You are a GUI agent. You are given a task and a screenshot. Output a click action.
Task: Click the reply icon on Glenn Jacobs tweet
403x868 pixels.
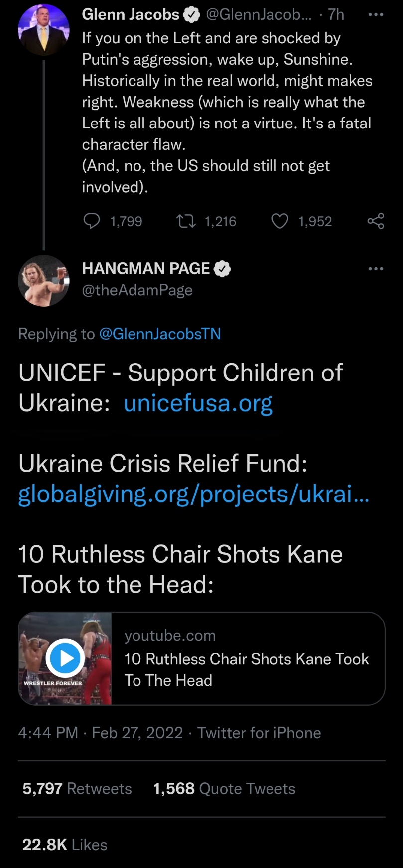92,221
